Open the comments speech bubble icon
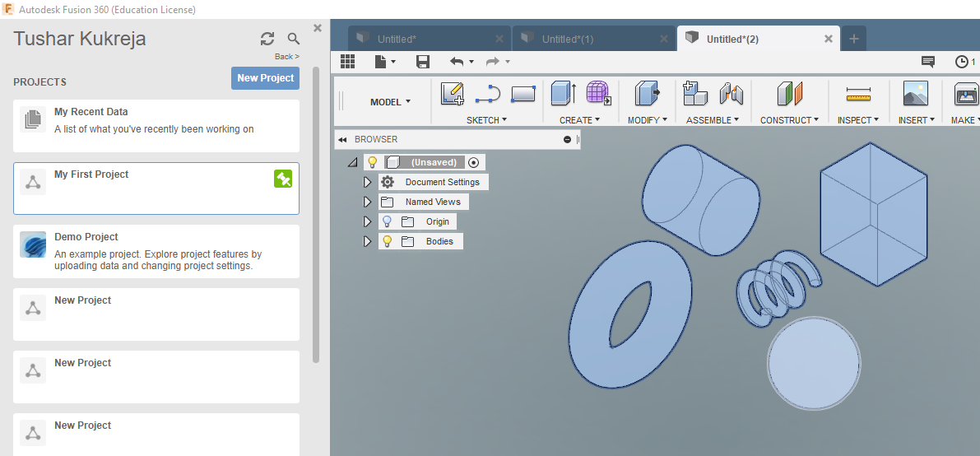 tap(928, 61)
